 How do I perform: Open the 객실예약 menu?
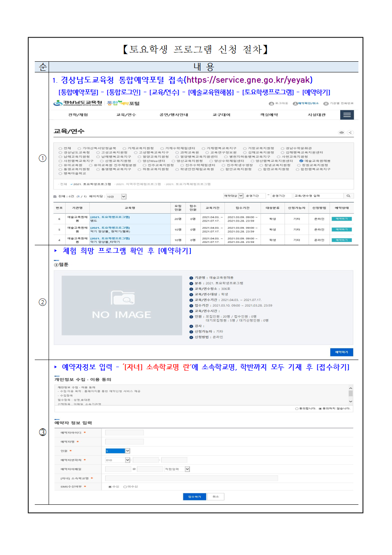click(269, 115)
